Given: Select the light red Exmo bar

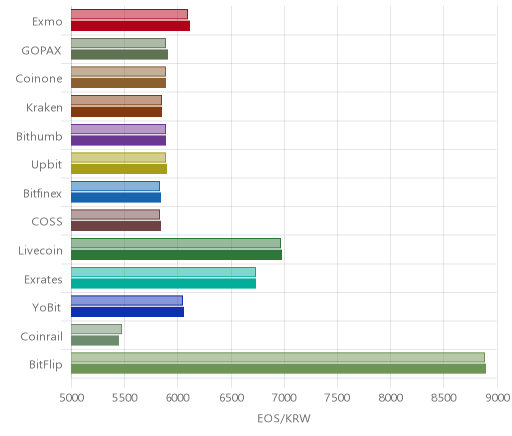Looking at the screenshot, I should click(129, 14).
